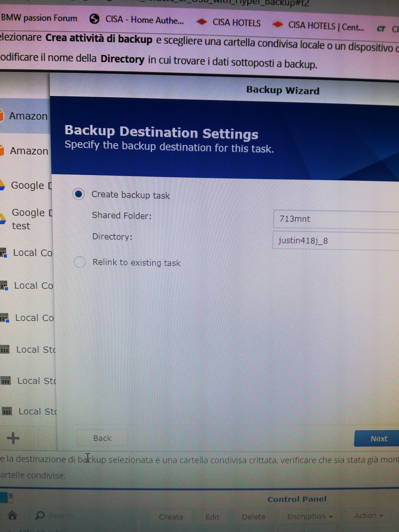The height and width of the screenshot is (532, 399).
Task: Choose the Google Drive test destination icon
Action: [x=2, y=219]
